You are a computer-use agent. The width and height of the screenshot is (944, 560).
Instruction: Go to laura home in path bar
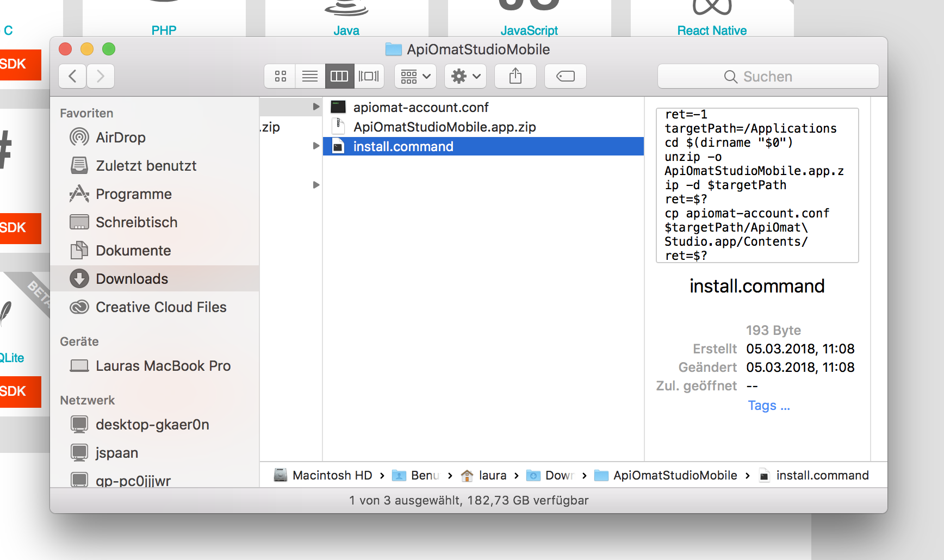(483, 475)
